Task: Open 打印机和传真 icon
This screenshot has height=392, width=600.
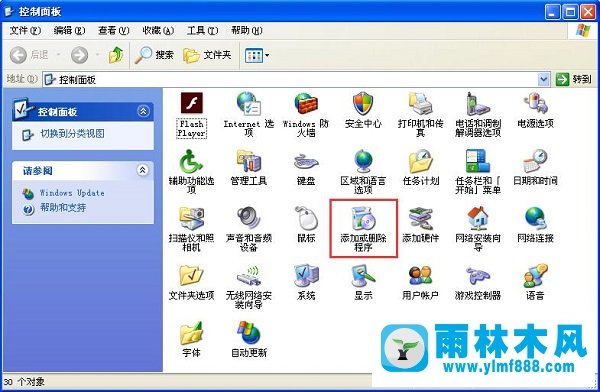Action: [x=420, y=114]
